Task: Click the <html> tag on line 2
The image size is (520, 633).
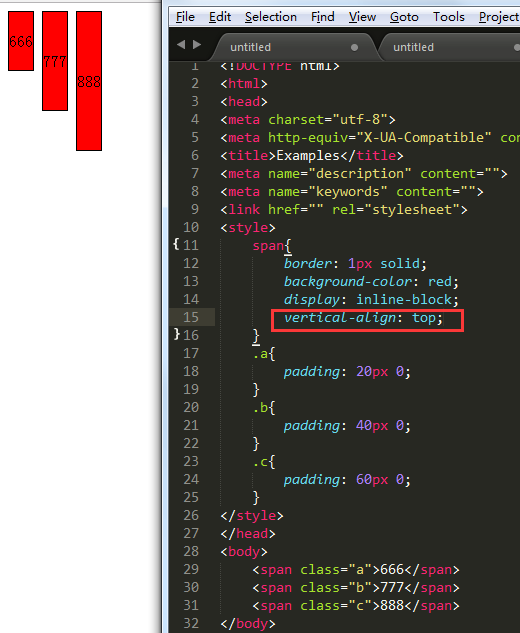Action: [244, 84]
